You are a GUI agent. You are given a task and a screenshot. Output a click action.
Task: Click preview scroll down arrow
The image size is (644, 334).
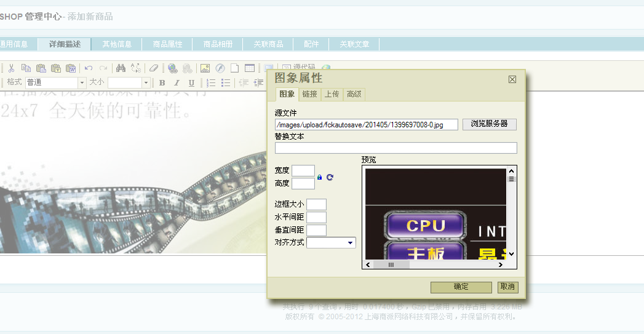[x=511, y=254]
